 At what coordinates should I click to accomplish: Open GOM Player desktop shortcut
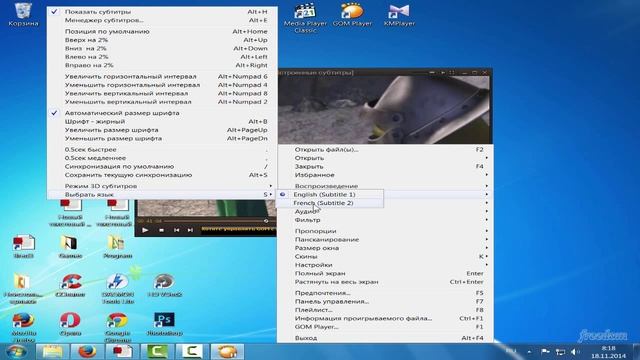352,14
